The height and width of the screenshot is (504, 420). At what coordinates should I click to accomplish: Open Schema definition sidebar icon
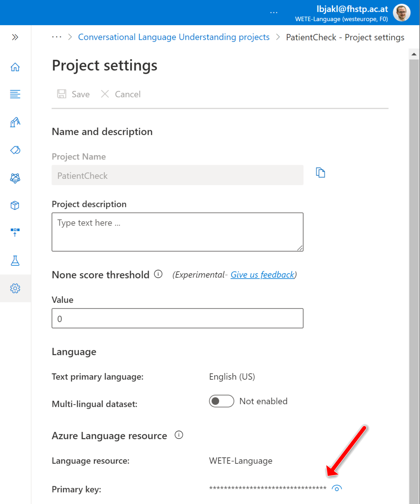15,94
